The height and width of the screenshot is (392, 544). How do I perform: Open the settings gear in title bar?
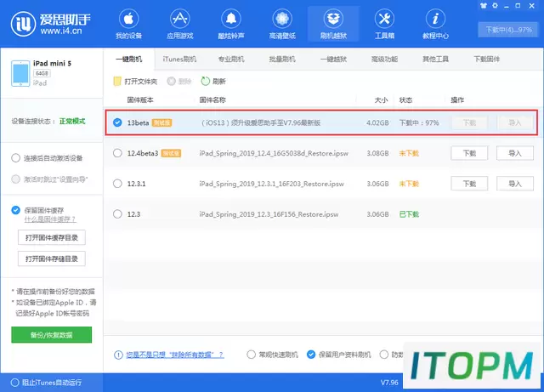coord(495,6)
